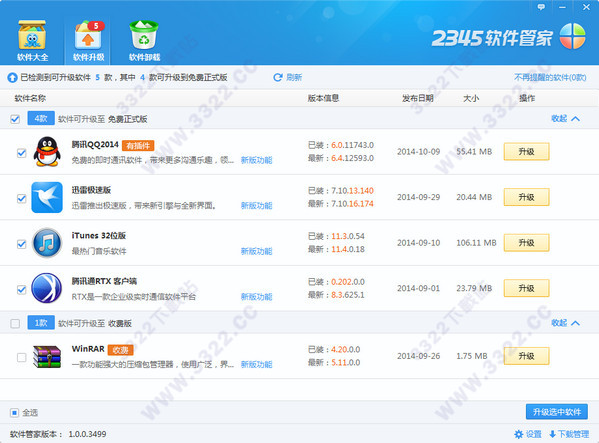Check the WinRAR row checkbox
Image resolution: width=599 pixels, height=443 pixels.
[22, 357]
